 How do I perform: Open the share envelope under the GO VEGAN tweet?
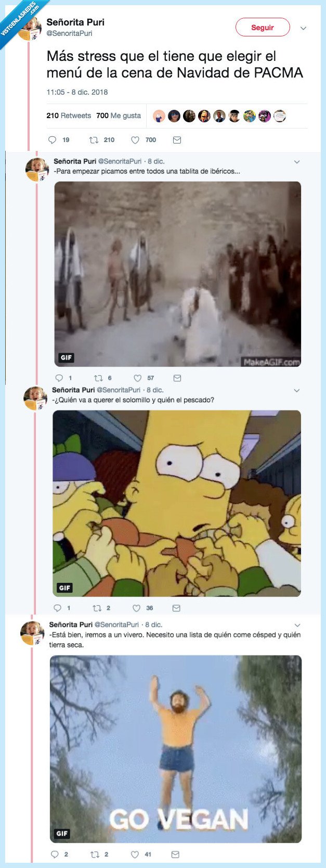[x=175, y=853]
